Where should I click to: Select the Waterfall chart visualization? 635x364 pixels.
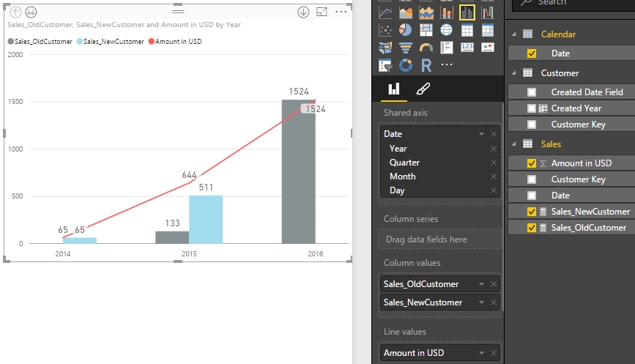click(x=488, y=12)
